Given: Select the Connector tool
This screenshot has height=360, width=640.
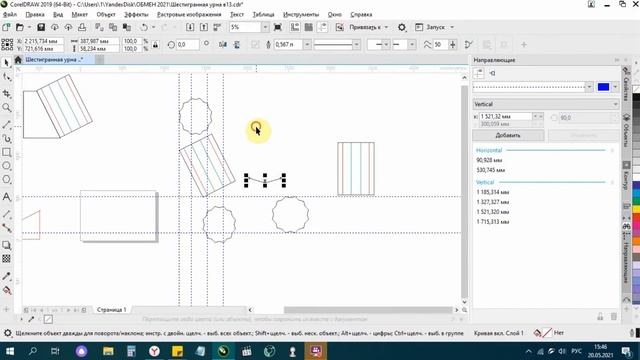Looking at the screenshot, I should pyautogui.click(x=7, y=228).
